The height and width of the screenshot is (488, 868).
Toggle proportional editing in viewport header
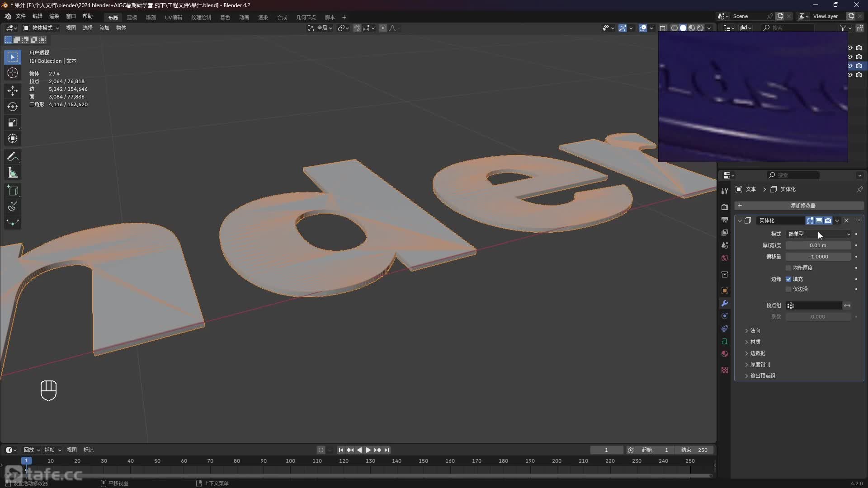[x=383, y=28]
